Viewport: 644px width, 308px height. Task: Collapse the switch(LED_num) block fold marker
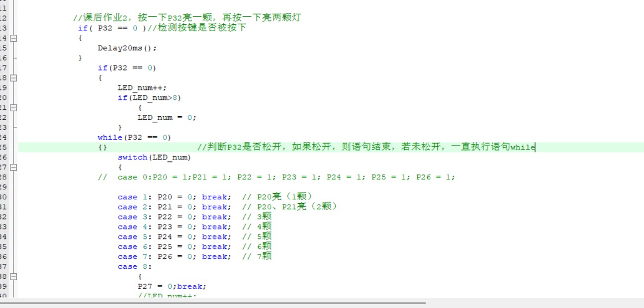[13, 167]
